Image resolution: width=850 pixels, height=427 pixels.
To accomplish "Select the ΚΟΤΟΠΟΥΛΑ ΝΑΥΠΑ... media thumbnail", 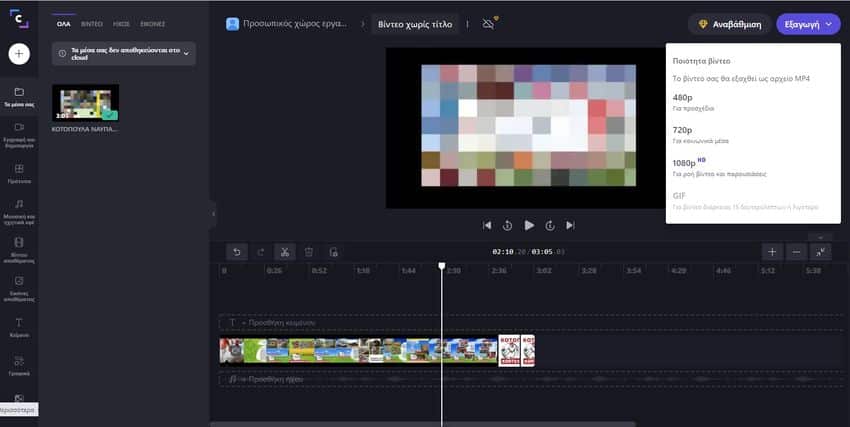I will pyautogui.click(x=86, y=103).
